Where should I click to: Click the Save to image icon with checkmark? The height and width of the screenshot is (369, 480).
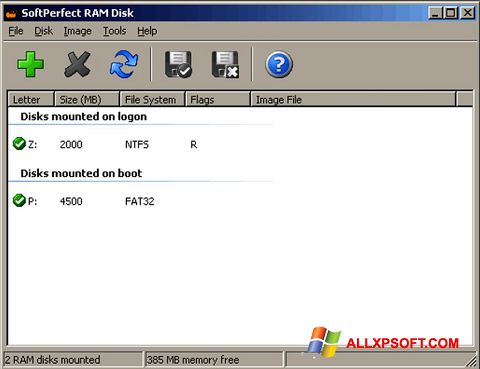(178, 64)
